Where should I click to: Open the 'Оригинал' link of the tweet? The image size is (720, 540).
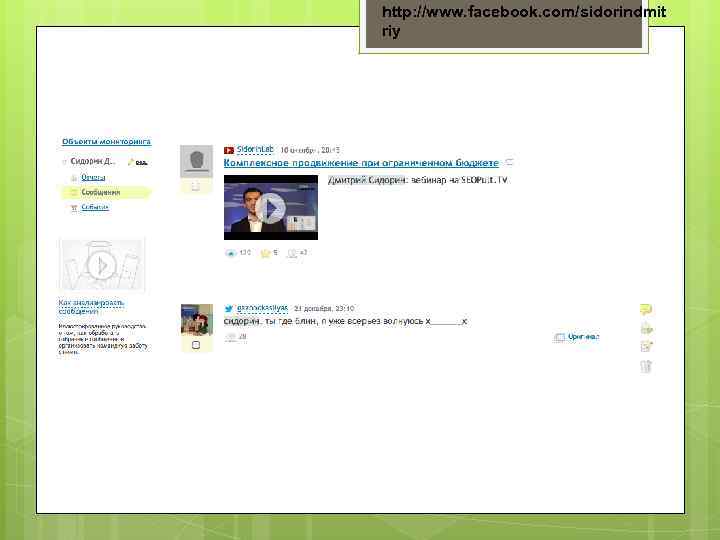(x=584, y=337)
